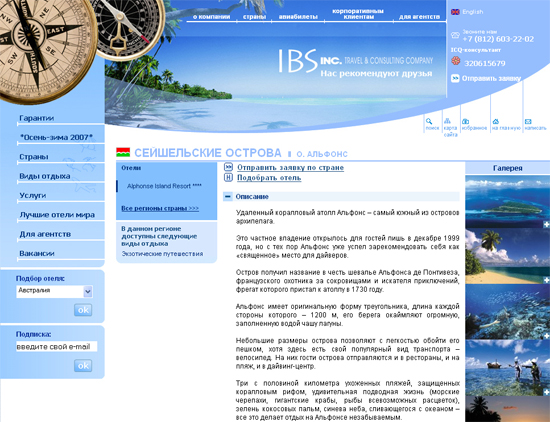Click the Галерея header
Screen dimensions: 550x422
coord(508,168)
